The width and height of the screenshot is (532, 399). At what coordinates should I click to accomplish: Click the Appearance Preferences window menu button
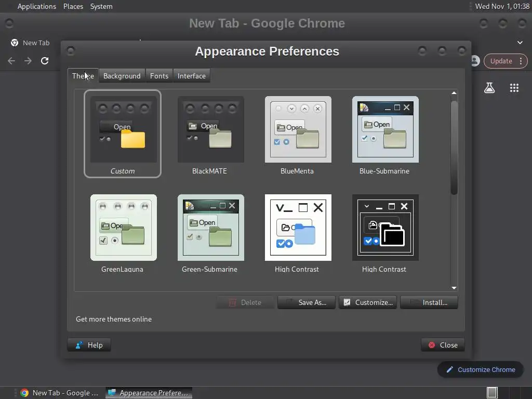[71, 51]
